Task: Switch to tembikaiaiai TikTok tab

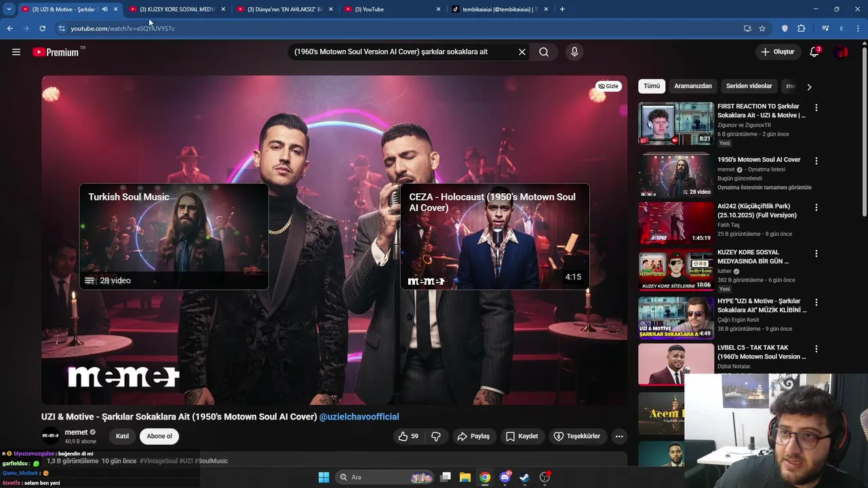Action: [500, 9]
